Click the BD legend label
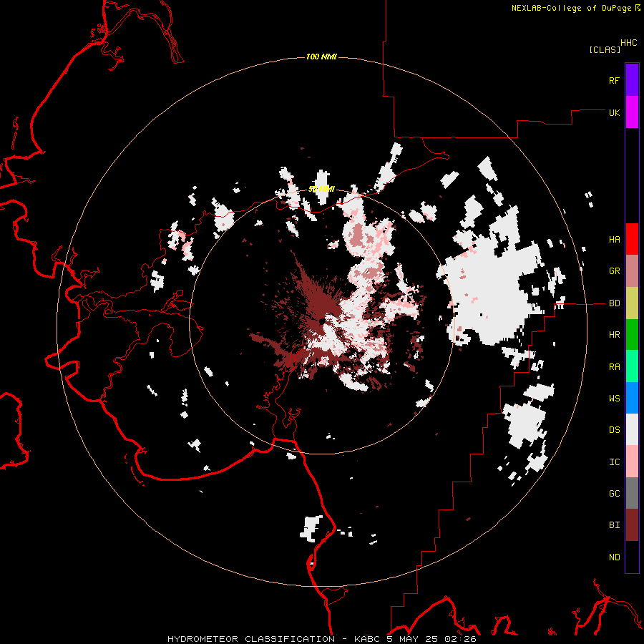 point(614,303)
